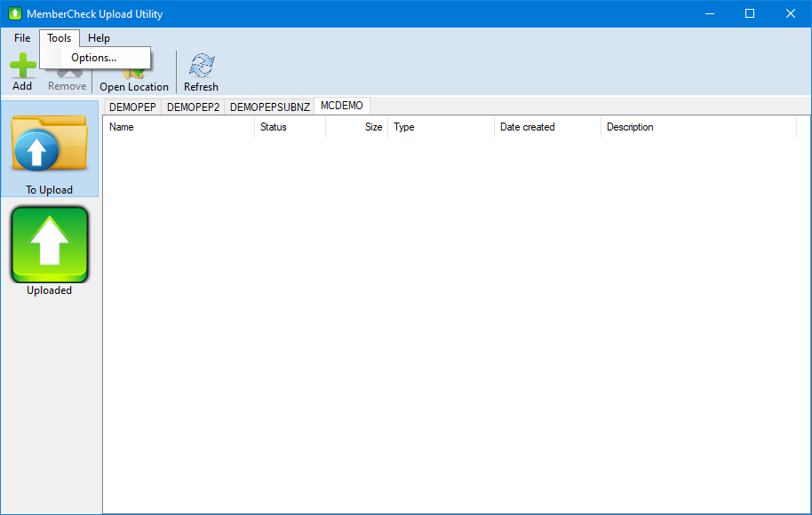Maximize the MemberCheck Upload Utility window

(749, 13)
